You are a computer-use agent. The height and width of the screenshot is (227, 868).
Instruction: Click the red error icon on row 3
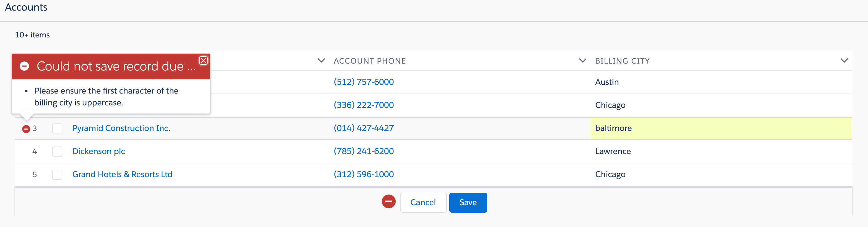[x=26, y=129]
